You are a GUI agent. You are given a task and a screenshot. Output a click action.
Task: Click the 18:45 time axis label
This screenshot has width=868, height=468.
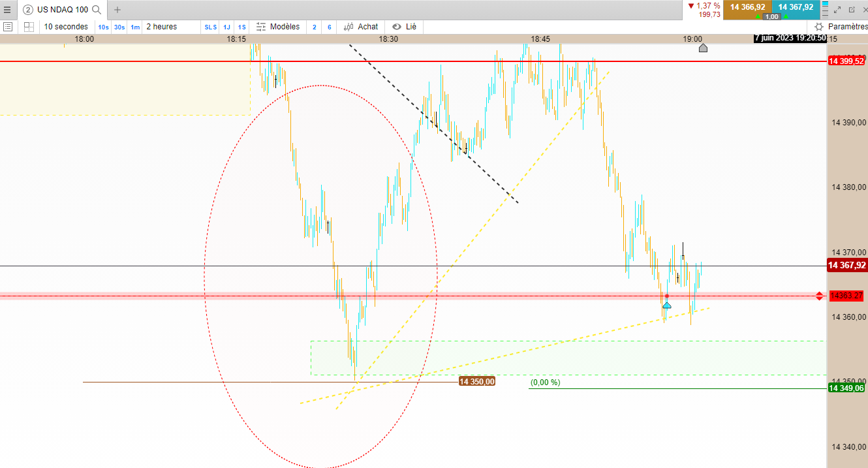click(x=540, y=39)
